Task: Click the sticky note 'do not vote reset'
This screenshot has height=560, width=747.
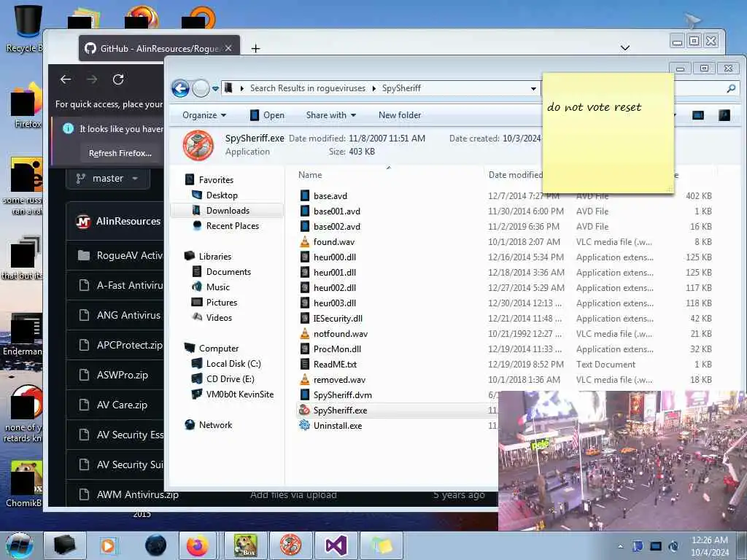Action: [x=608, y=133]
